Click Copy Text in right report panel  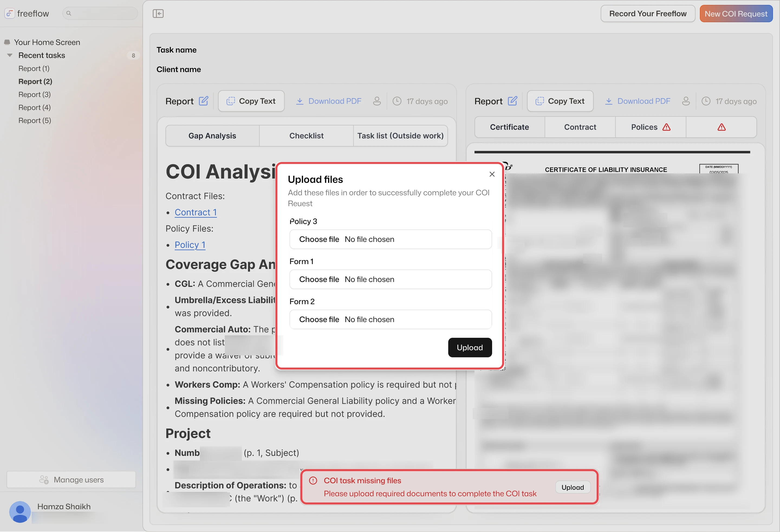coord(560,101)
